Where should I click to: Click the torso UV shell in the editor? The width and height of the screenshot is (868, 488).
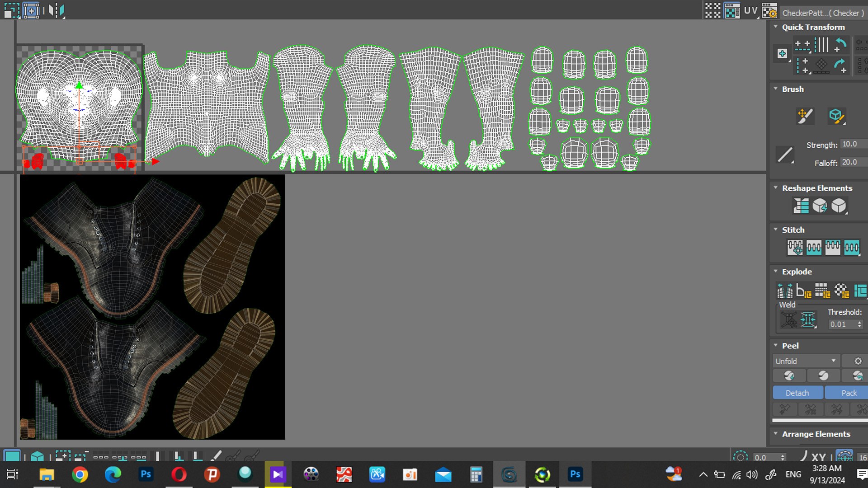207,106
